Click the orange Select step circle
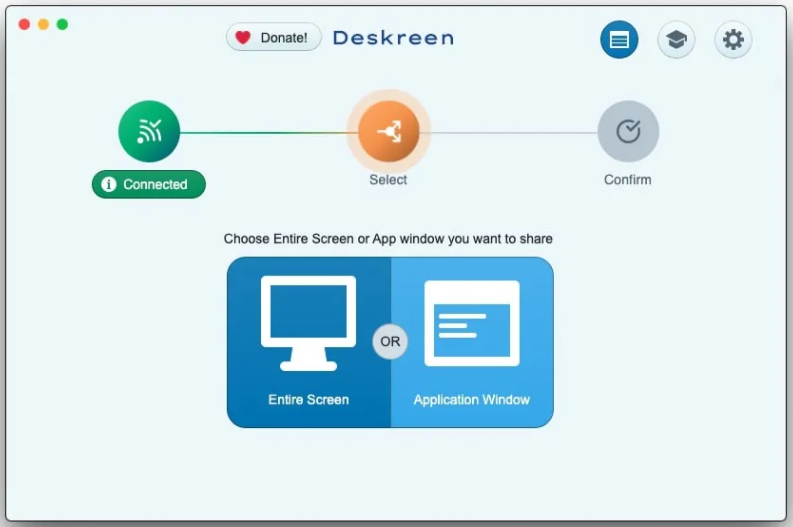 tap(388, 131)
